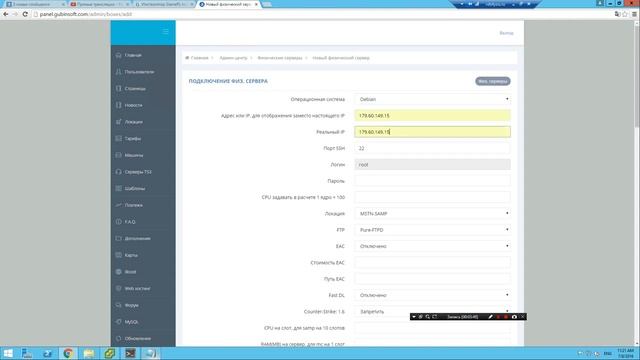Open Страницы in the sidebar
This screenshot has height=360, width=640.
pyautogui.click(x=143, y=89)
